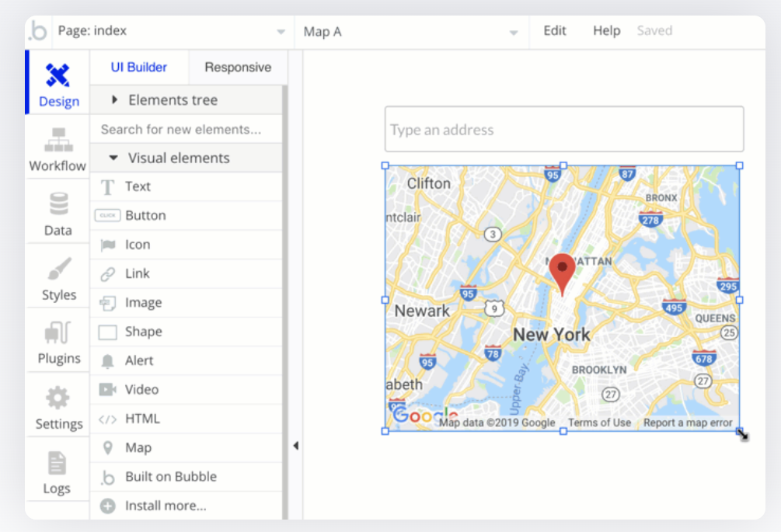Open the Edit menu
The image size is (781, 532).
[555, 31]
